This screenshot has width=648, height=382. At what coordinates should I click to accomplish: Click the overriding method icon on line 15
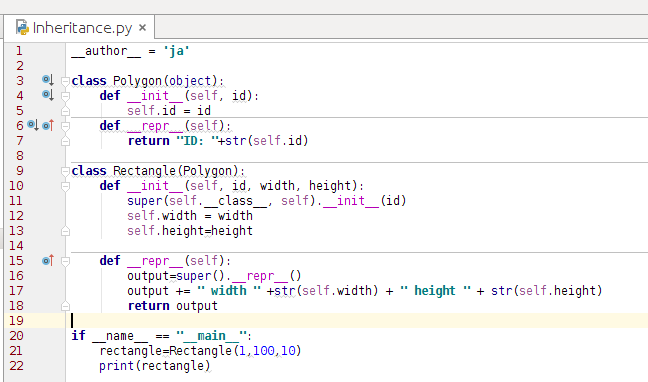click(48, 260)
